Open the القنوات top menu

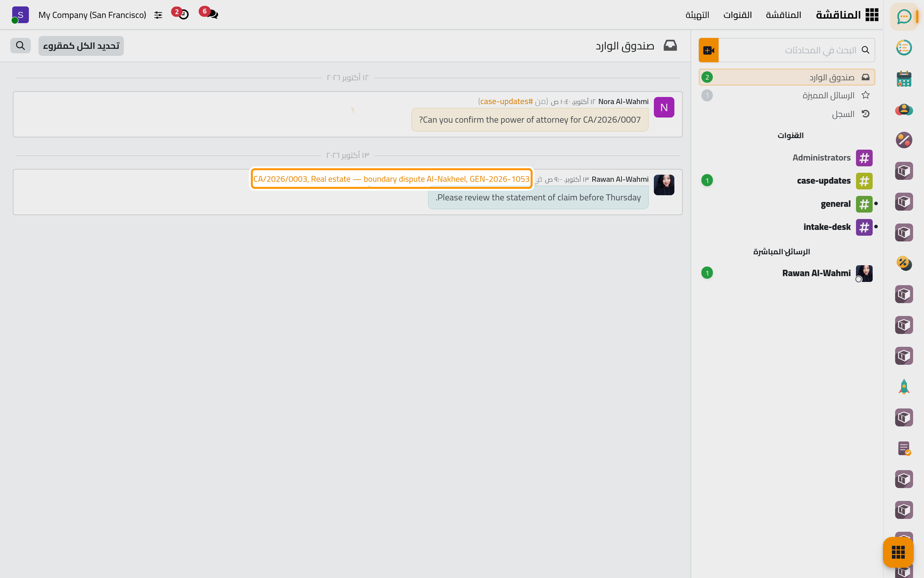(737, 15)
